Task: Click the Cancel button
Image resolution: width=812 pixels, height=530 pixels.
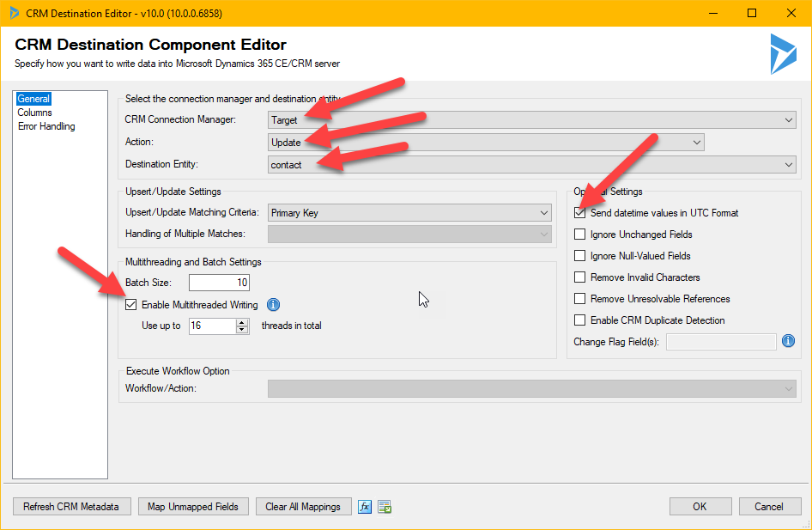Action: [x=769, y=507]
